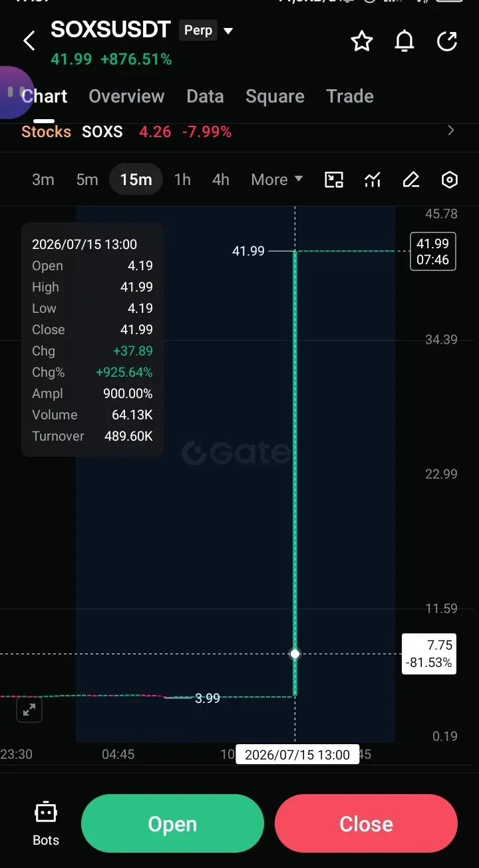Open the Bots icon

(x=46, y=823)
